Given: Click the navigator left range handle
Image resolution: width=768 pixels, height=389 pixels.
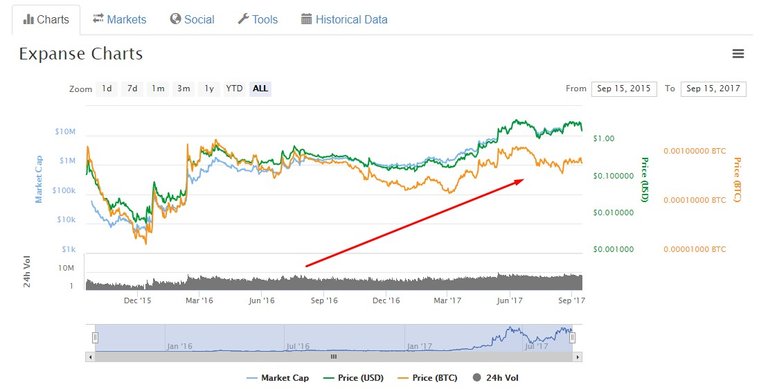Looking at the screenshot, I should point(95,338).
